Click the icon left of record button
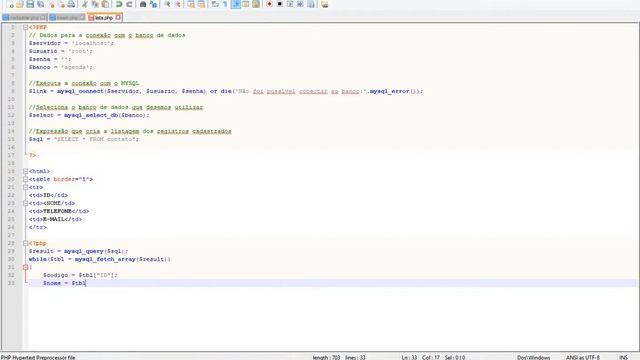Image resolution: width=640 pixels, height=360 pixels. click(256, 4)
